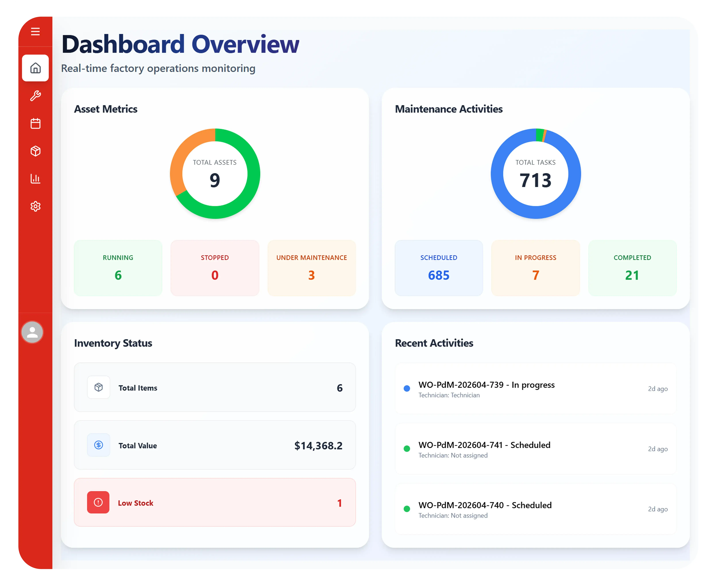Image resolution: width=719 pixels, height=588 pixels.
Task: Click the green dot on WO-PdM-202604-741
Action: (407, 449)
